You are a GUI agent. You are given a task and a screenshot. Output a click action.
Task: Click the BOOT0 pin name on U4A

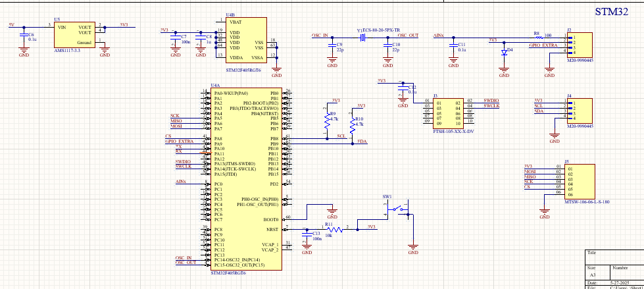[272, 219]
